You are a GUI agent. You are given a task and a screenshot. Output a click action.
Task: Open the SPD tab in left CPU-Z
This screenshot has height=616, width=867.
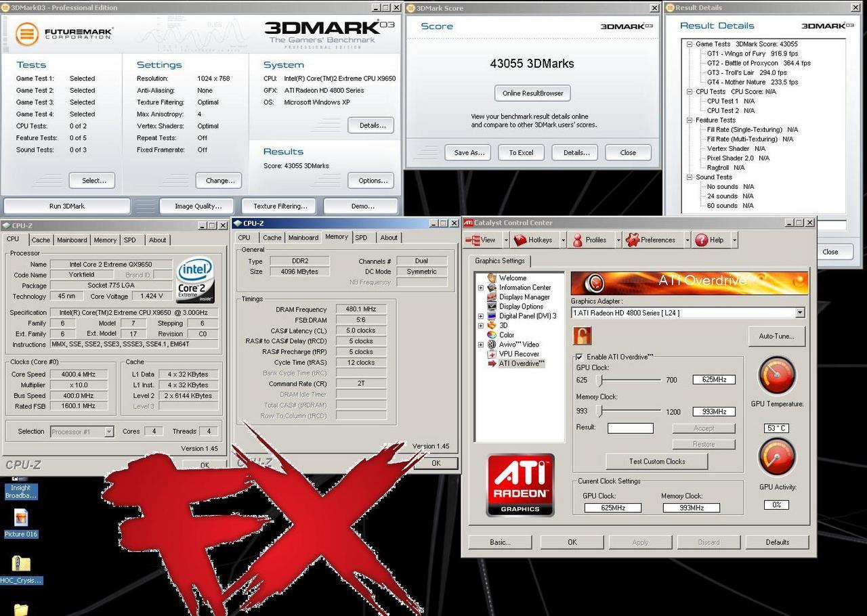click(129, 240)
